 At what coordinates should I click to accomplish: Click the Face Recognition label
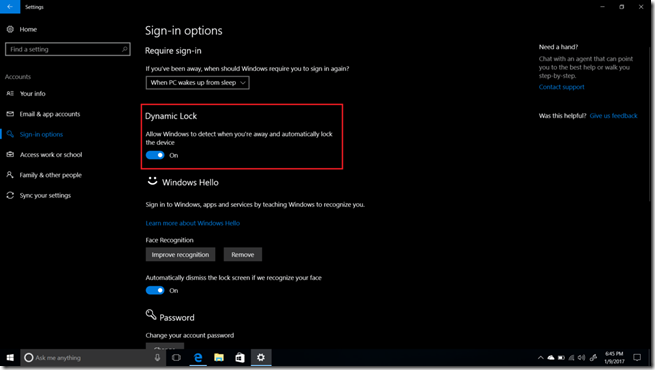pyautogui.click(x=170, y=240)
